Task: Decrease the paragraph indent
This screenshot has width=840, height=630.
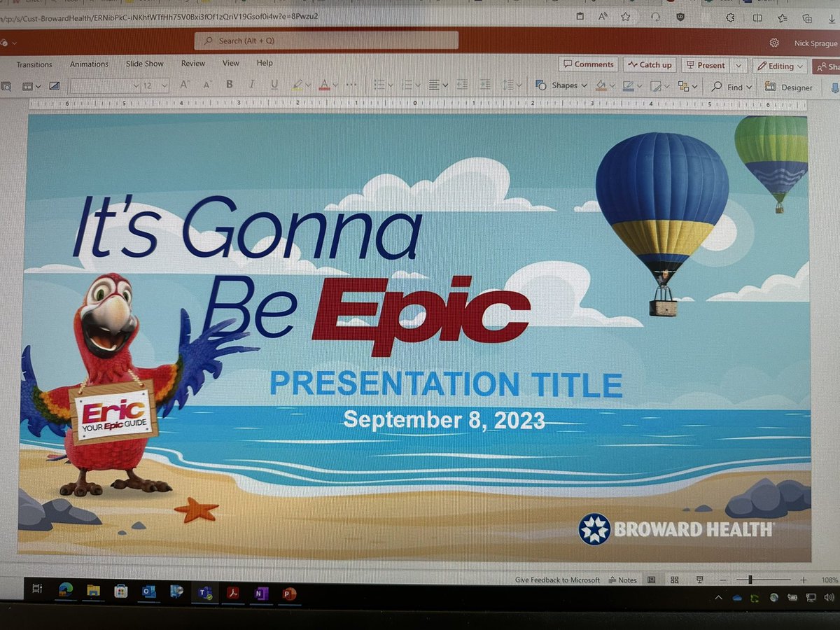Action: (x=462, y=85)
